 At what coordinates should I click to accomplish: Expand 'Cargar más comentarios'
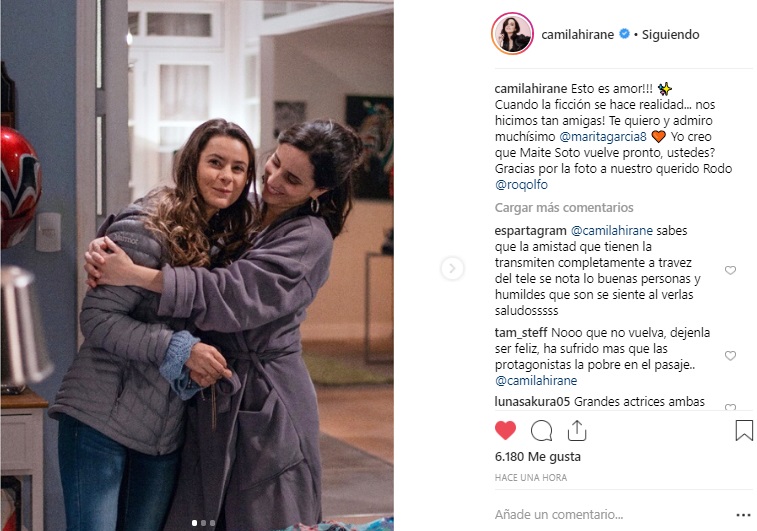point(563,208)
